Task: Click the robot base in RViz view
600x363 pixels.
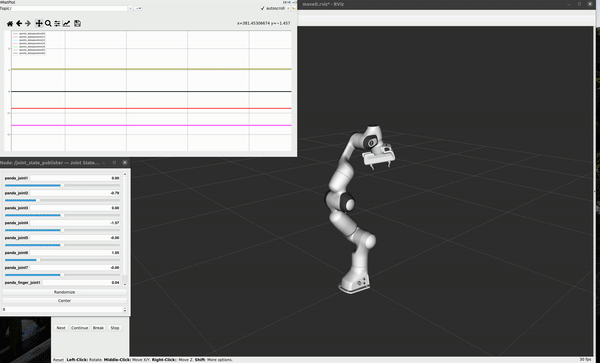Action: click(355, 284)
